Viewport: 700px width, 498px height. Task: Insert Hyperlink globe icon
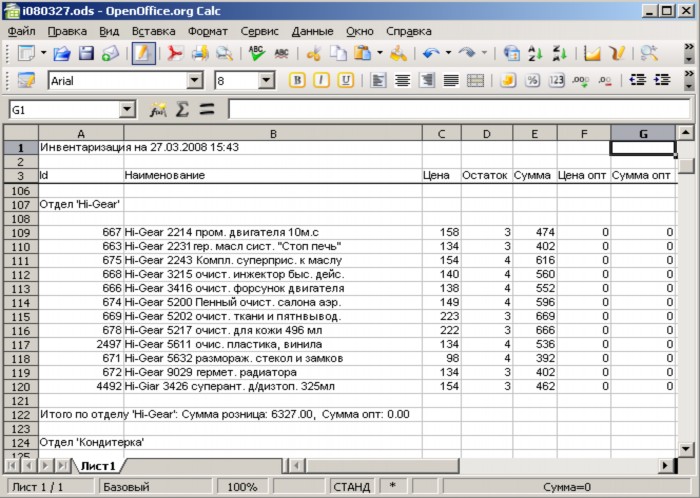(x=511, y=54)
